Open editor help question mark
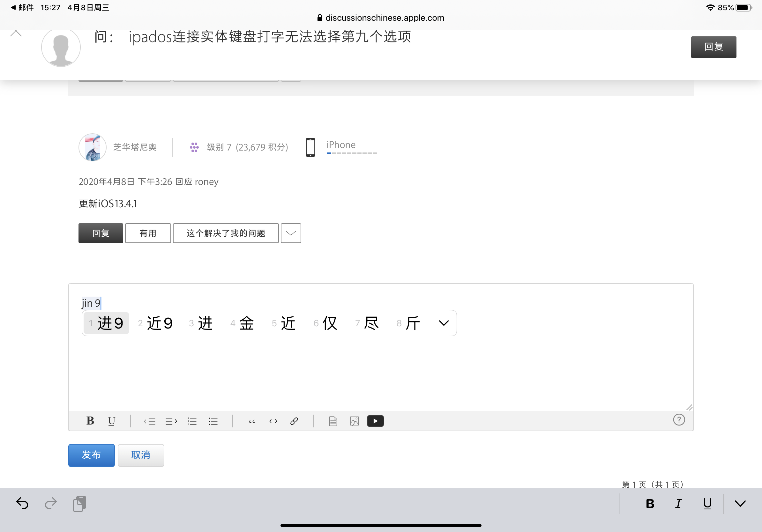 point(679,420)
